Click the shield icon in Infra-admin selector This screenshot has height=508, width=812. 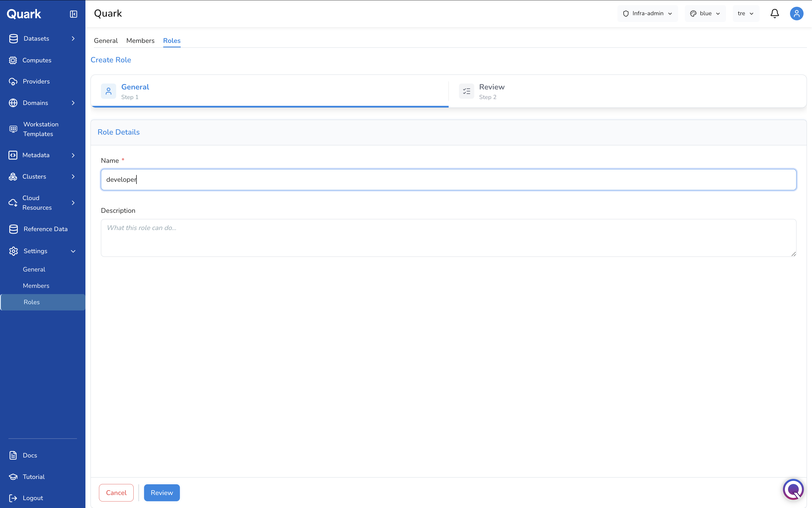pos(626,14)
